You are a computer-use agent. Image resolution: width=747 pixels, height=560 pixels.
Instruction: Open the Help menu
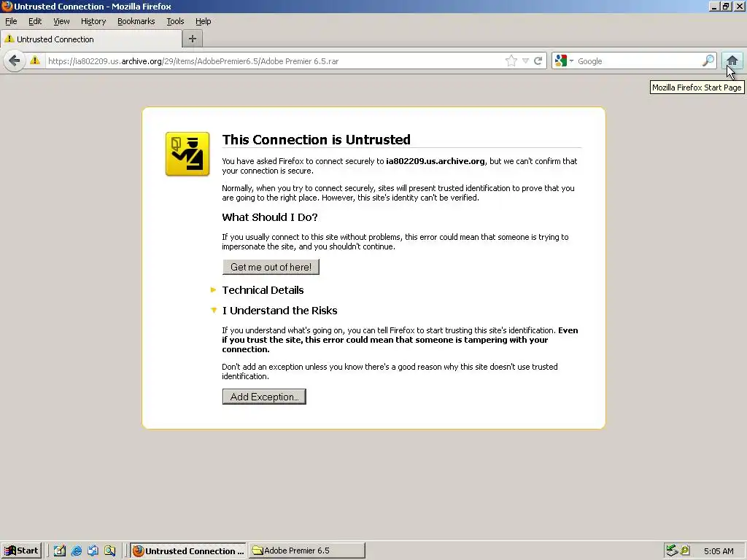click(x=203, y=21)
